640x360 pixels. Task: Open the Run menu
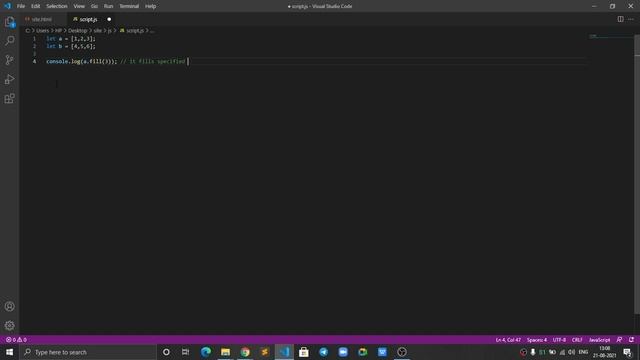[x=108, y=6]
